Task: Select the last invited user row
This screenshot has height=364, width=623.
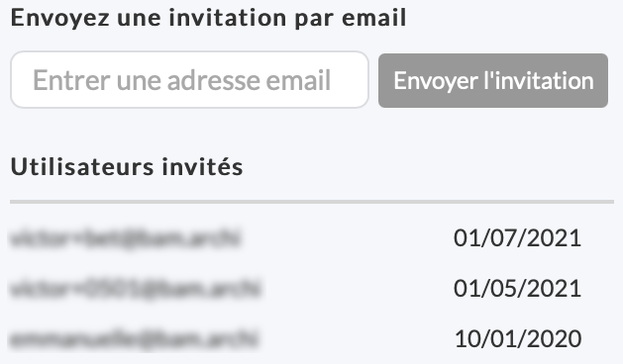Action: coord(312,339)
